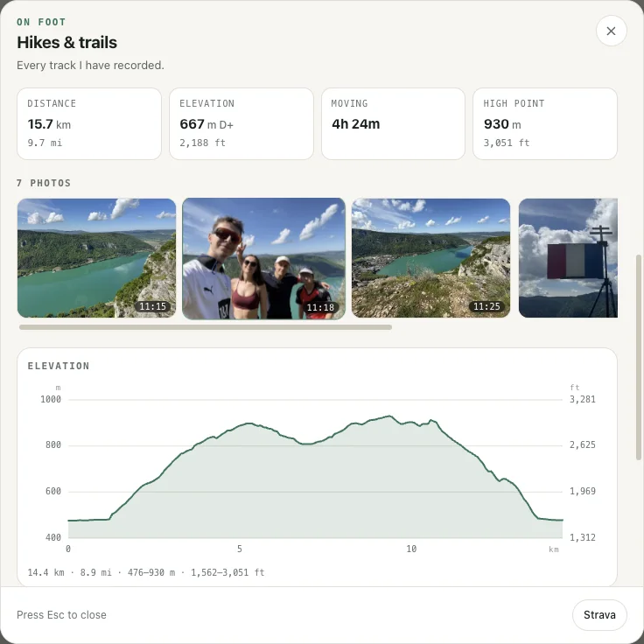Click the chart summary '14.4 km · 8.9 mi' line

[x=146, y=572]
